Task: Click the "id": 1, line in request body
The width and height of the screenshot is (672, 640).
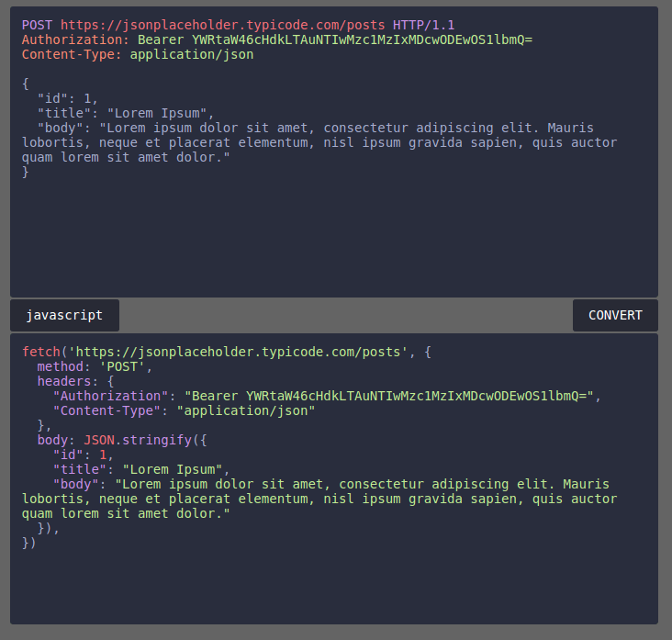Action: point(68,98)
